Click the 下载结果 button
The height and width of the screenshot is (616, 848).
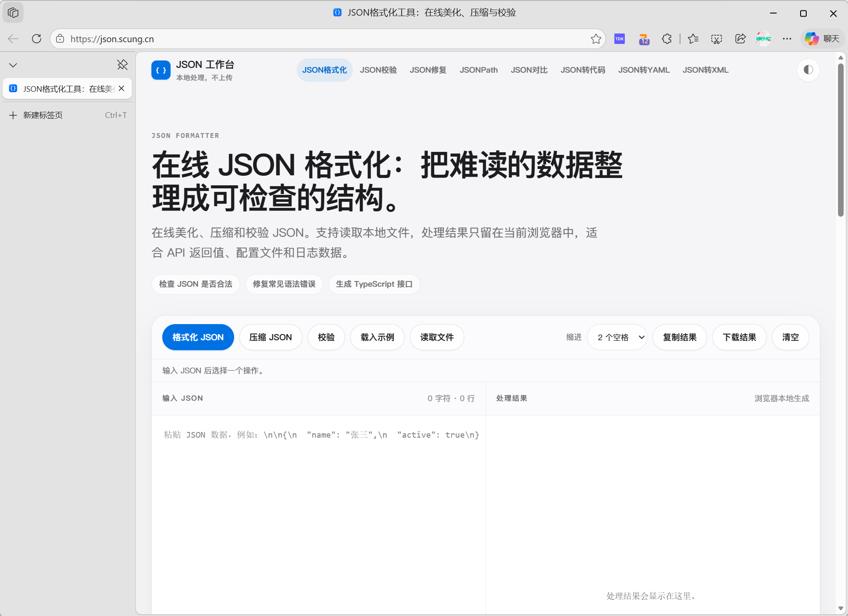coord(739,337)
